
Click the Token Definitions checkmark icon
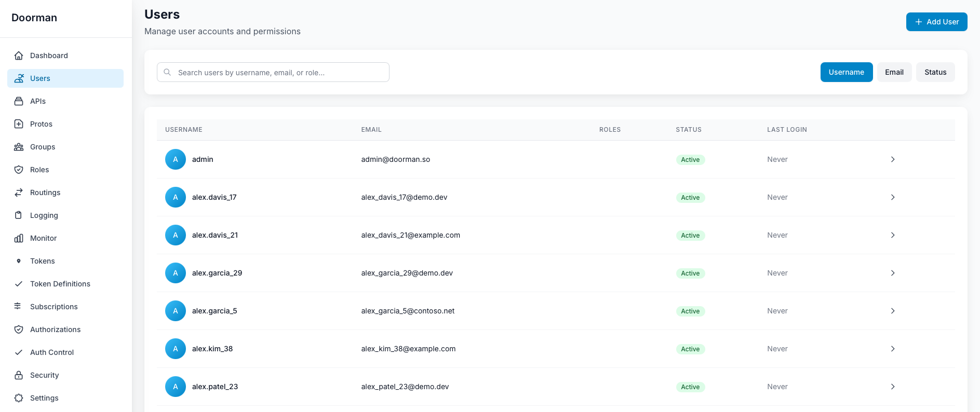pyautogui.click(x=19, y=284)
